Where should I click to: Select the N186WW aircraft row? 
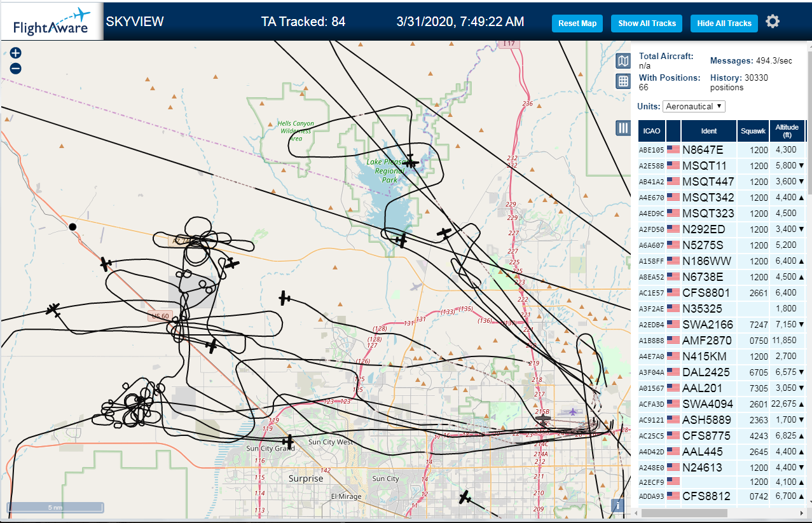[x=722, y=261]
